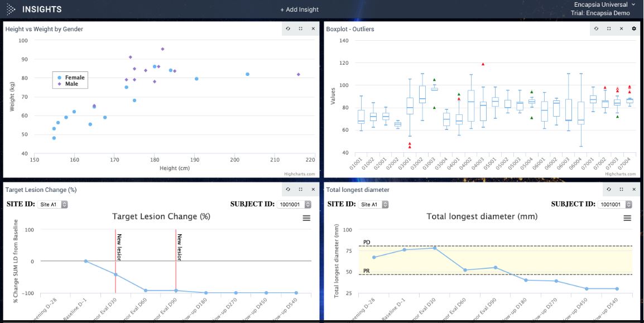Toggle Male series in scatter legend

pos(69,84)
